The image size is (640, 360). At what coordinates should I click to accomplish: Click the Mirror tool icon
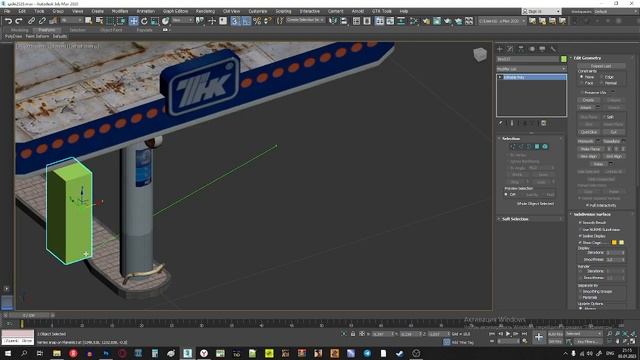click(x=333, y=20)
